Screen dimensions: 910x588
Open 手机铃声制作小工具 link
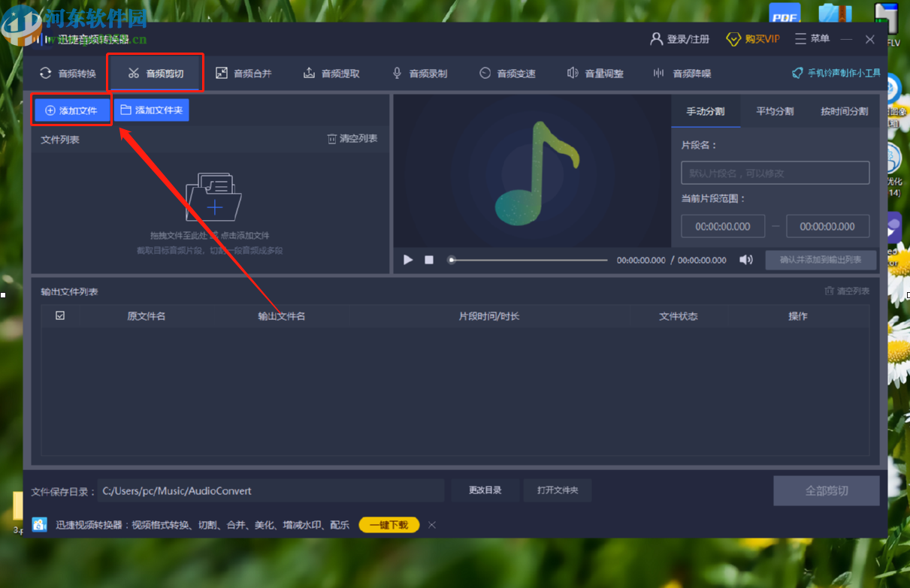[x=836, y=73]
